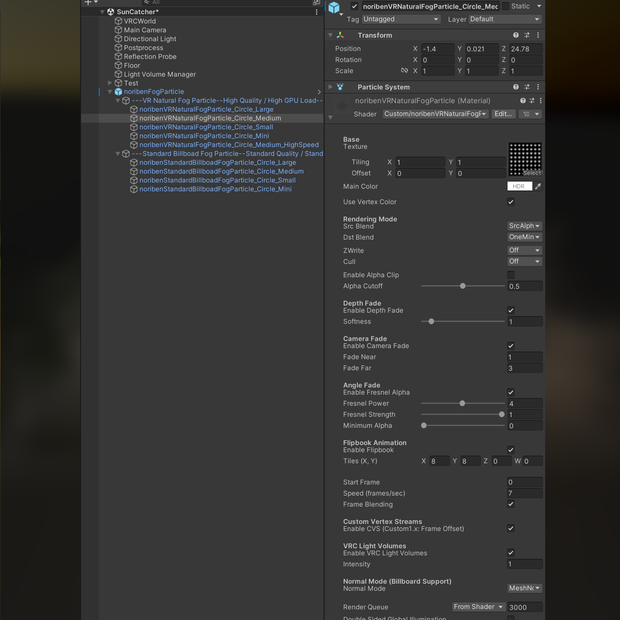Select noribenVRNaturalFogParticle_Circle_Large in hierarchy
The height and width of the screenshot is (620, 620).
206,110
